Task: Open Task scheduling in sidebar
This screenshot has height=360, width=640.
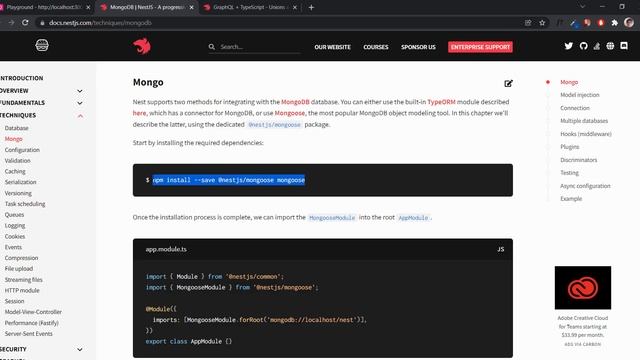Action: click(x=25, y=204)
